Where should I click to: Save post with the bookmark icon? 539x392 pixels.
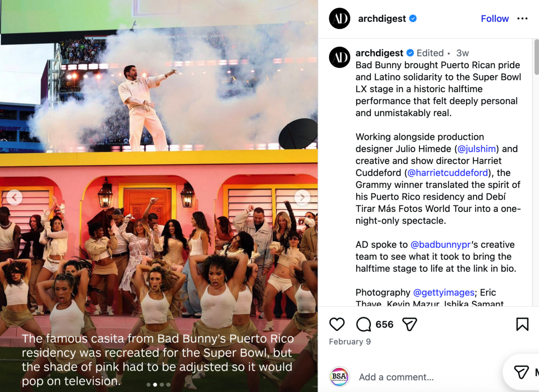coord(522,324)
